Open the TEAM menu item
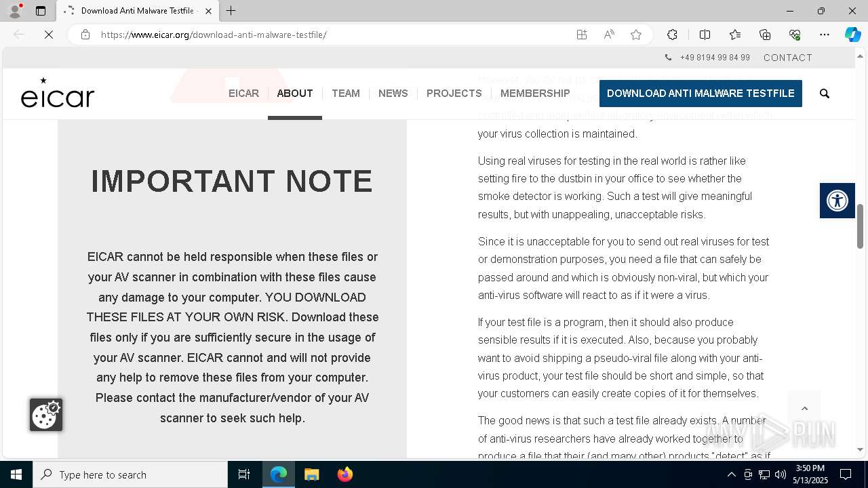Image resolution: width=868 pixels, height=488 pixels. (346, 94)
